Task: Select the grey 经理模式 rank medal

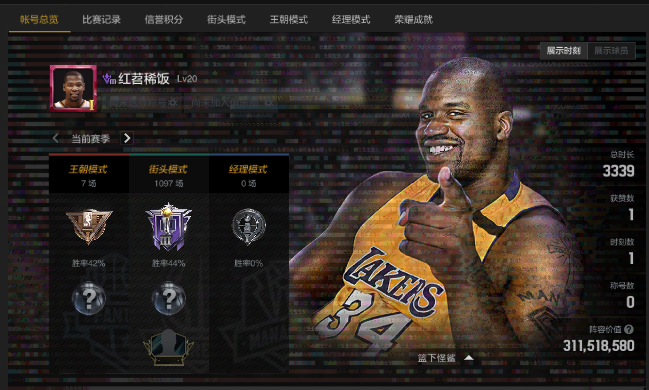Action: pyautogui.click(x=248, y=226)
